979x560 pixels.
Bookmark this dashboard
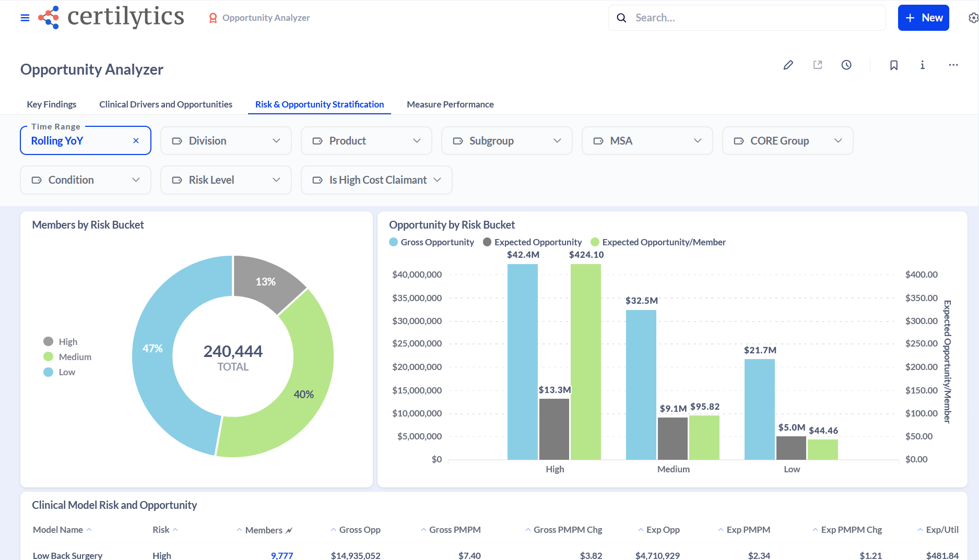894,65
